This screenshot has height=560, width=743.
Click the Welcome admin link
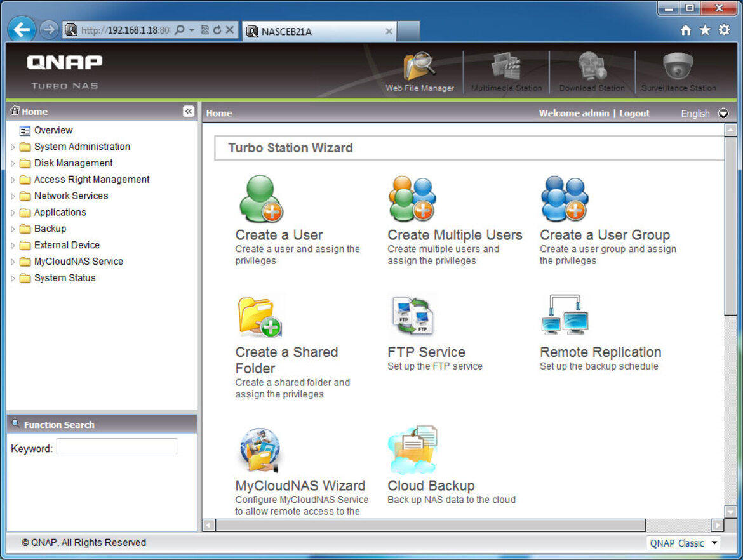(574, 113)
